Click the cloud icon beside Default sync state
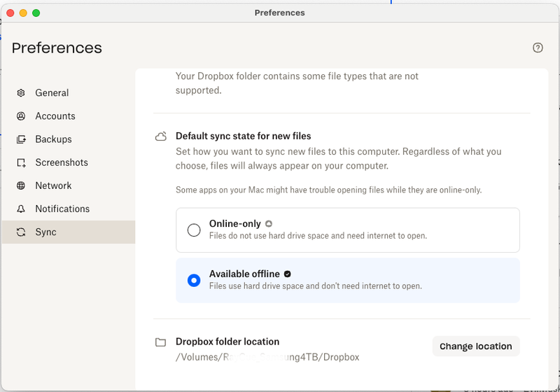 coord(161,136)
